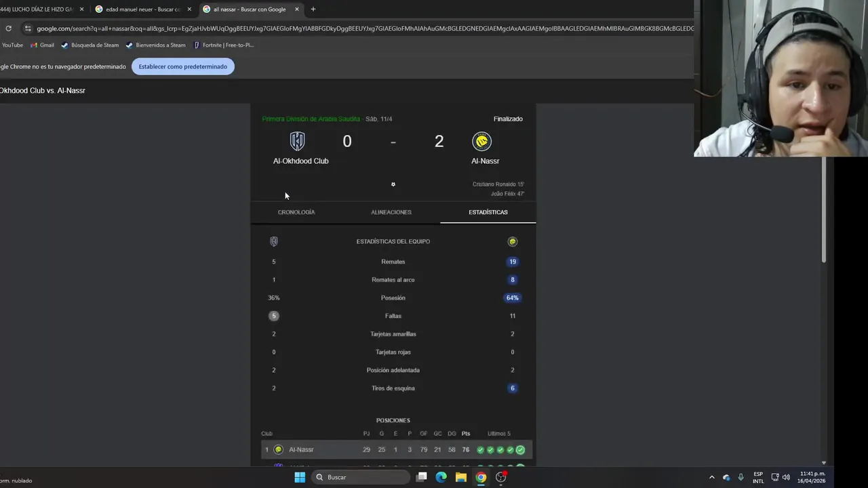Select the 'all nassar - Buscar con Google' tab

point(251,9)
